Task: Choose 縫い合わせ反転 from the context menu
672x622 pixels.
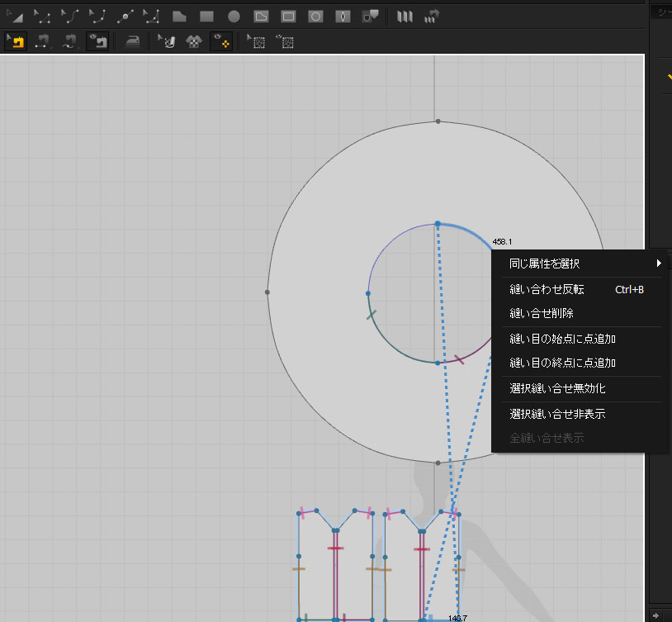Action: tap(547, 289)
